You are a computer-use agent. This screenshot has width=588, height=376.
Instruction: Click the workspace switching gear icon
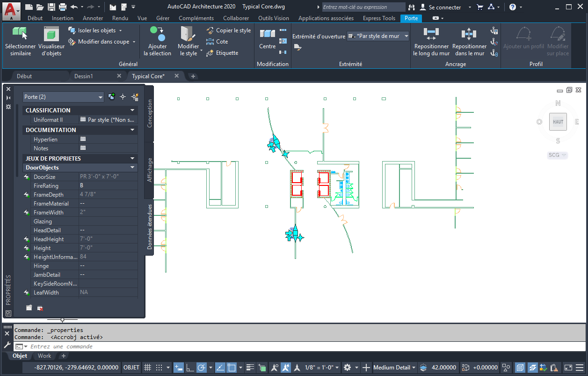(x=347, y=368)
